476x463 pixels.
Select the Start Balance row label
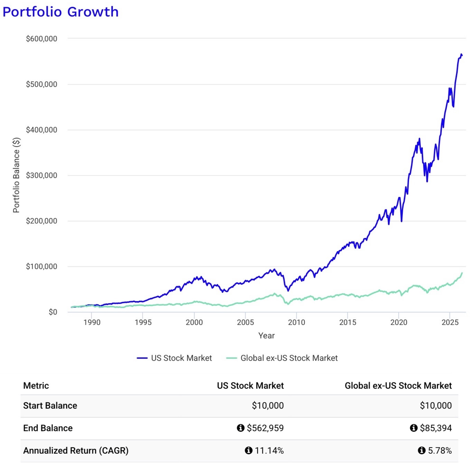50,406
